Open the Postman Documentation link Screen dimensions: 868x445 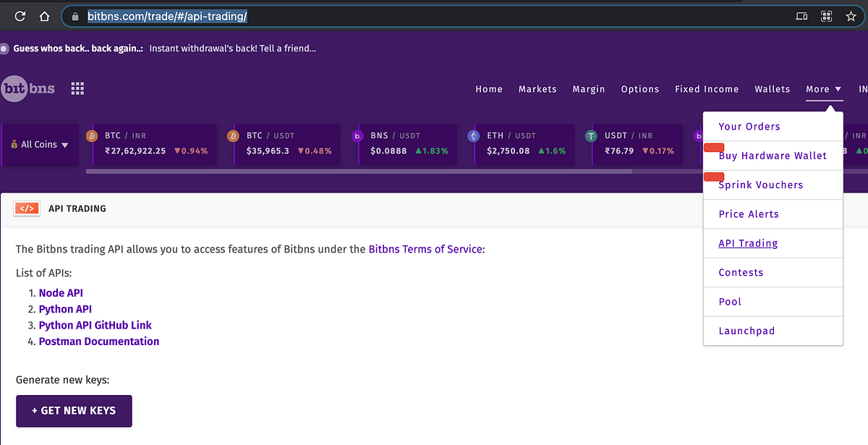99,342
